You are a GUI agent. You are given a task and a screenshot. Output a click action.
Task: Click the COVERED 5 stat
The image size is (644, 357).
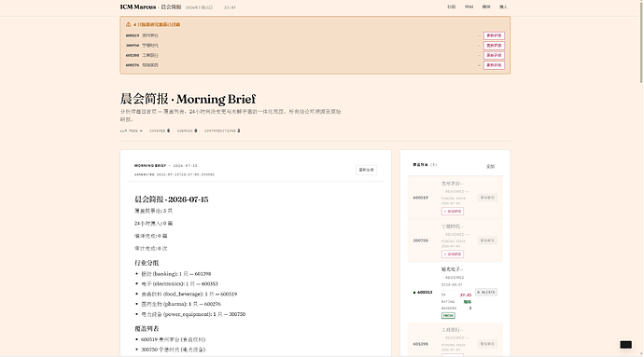pos(160,130)
